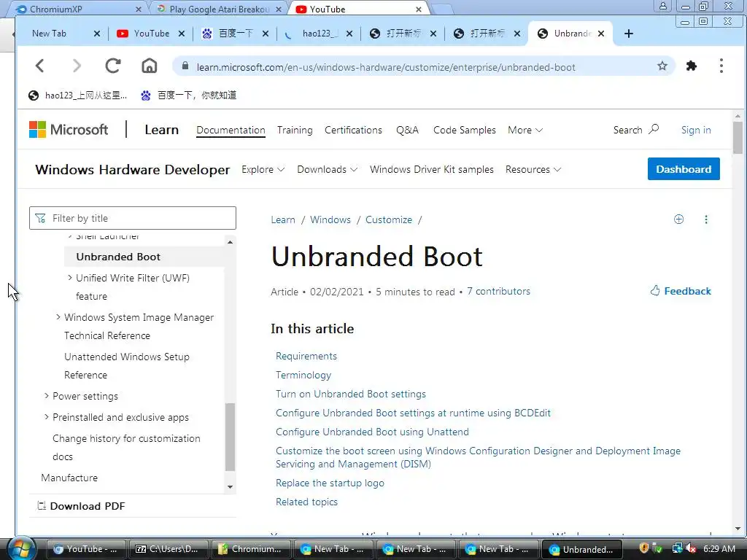Open the Baidu bookmark in bookmarks bar
Viewport: 747px width, 560px height.
[x=189, y=96]
